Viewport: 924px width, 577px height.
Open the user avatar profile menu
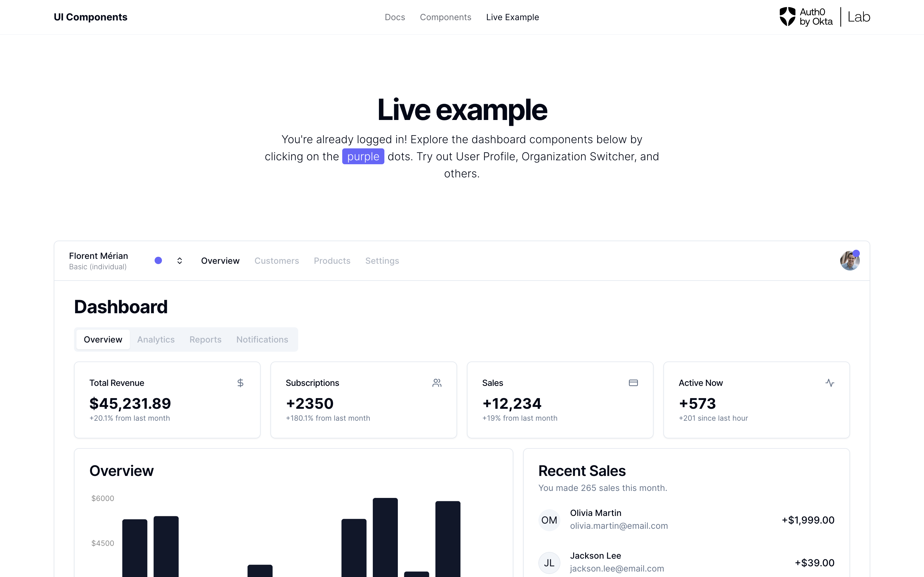(x=849, y=261)
